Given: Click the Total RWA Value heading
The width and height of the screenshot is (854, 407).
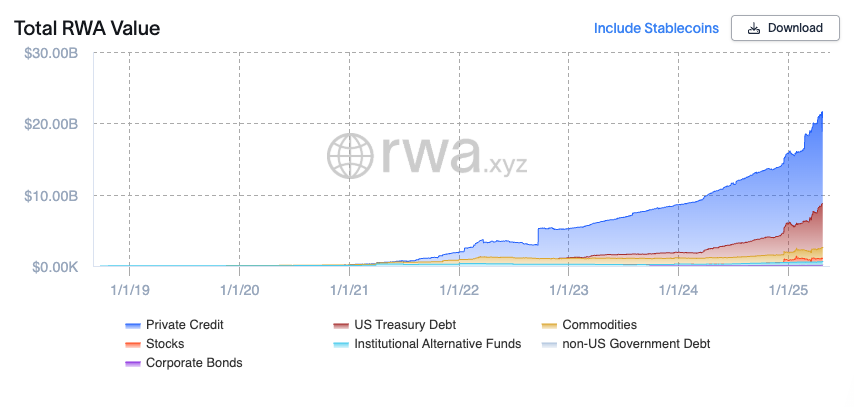Looking at the screenshot, I should (87, 28).
